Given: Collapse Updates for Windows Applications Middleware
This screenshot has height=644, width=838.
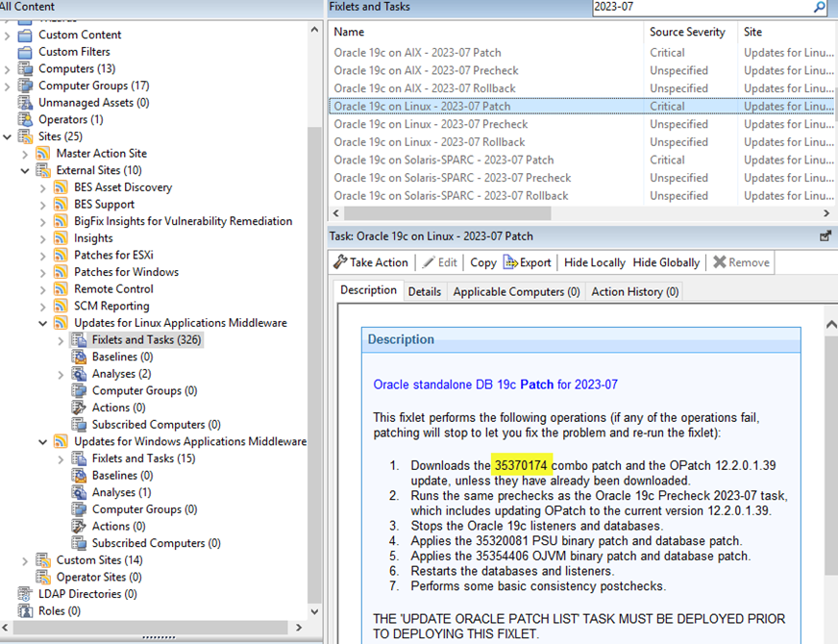Looking at the screenshot, I should [43, 442].
